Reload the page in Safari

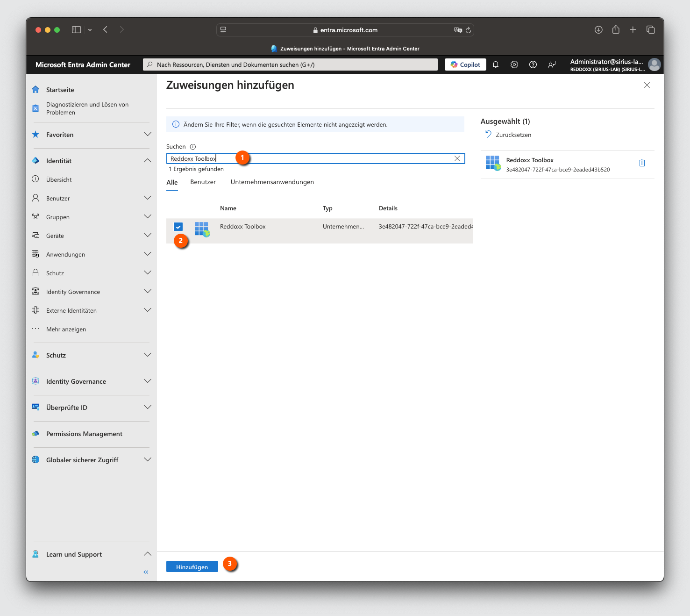[468, 30]
